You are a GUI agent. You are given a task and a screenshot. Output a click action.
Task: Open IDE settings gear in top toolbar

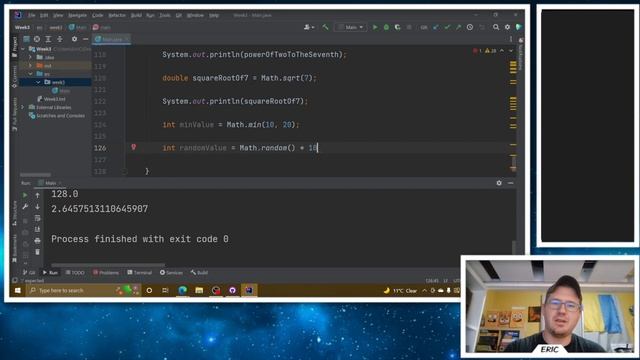(507, 27)
